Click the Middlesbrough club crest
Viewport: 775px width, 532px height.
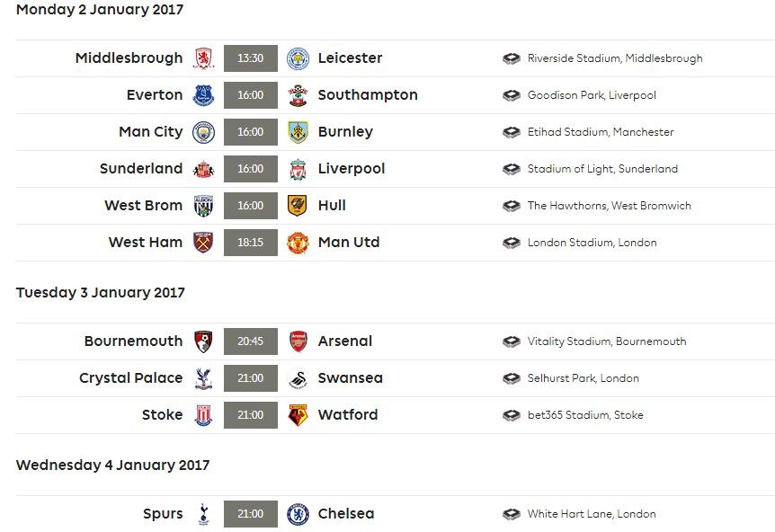tap(203, 58)
